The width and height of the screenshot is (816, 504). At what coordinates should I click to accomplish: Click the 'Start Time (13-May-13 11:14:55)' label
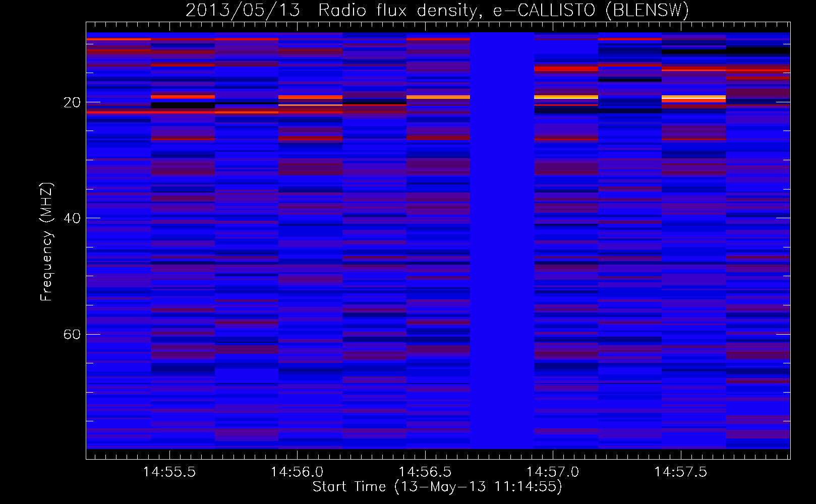pyautogui.click(x=437, y=487)
